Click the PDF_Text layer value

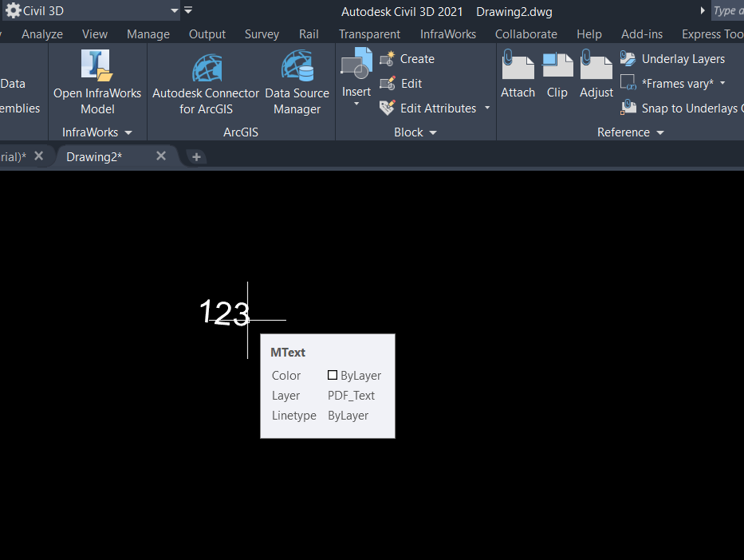351,396
